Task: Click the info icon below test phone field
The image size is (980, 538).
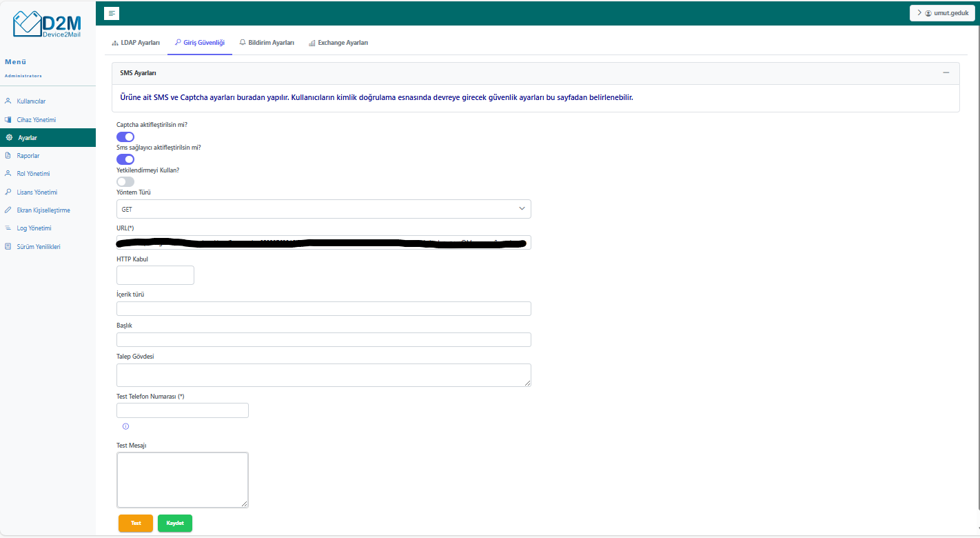Action: point(125,426)
